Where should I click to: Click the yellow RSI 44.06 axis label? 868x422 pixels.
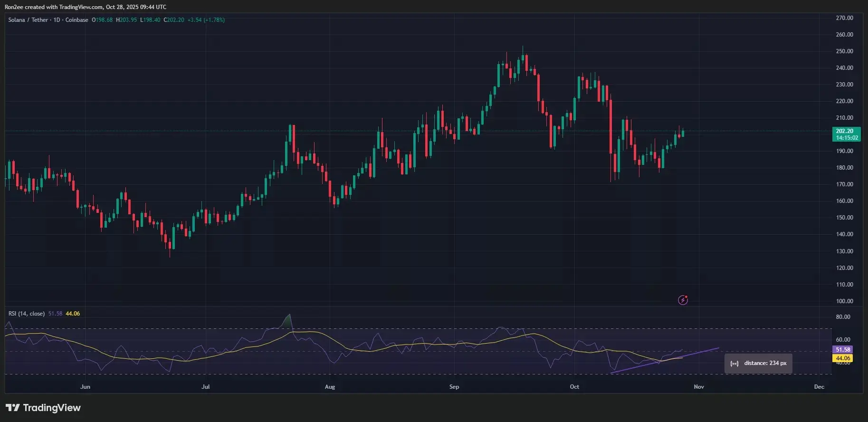click(843, 358)
